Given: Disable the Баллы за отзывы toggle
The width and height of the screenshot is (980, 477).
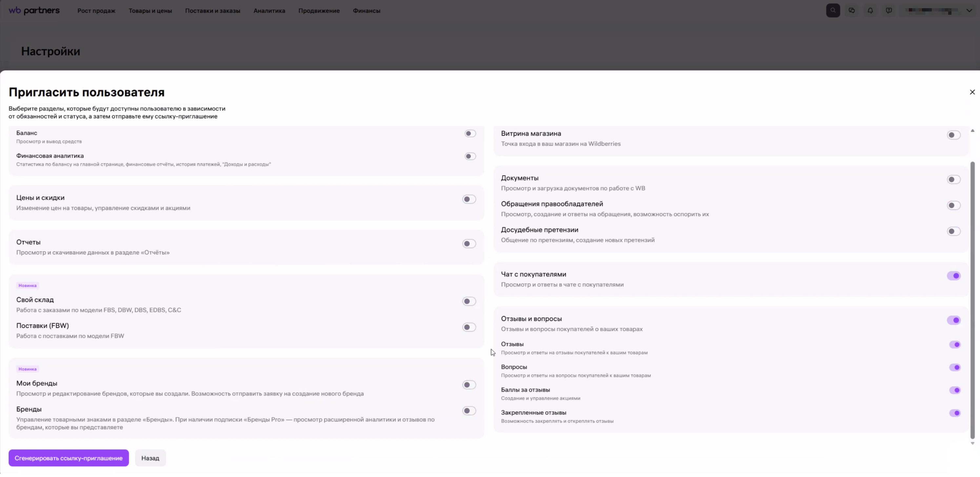Looking at the screenshot, I should pos(955,390).
